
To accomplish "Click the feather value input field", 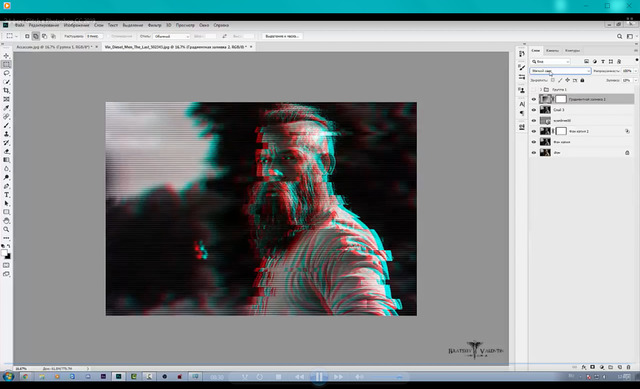I will [94, 36].
